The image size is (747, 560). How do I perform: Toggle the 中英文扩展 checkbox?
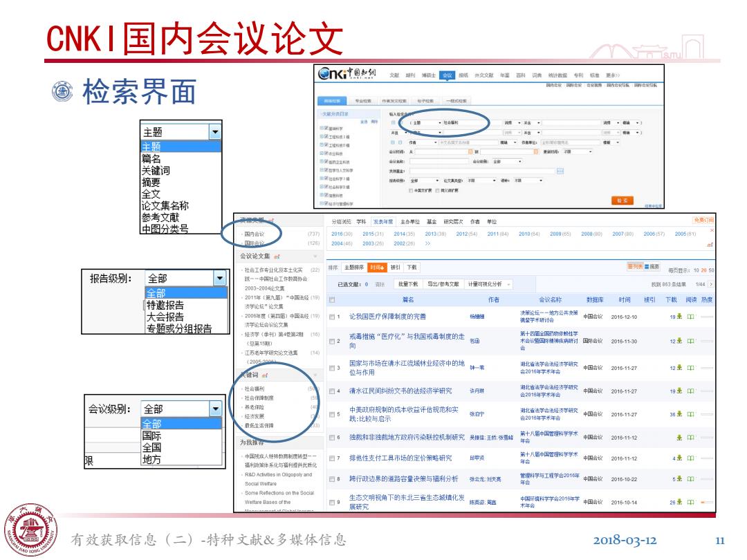[411, 191]
